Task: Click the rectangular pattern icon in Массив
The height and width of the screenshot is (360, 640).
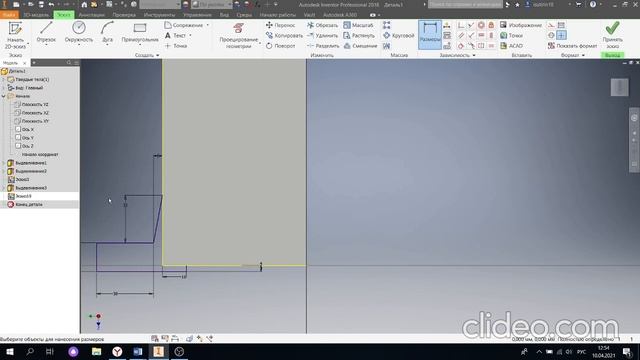Action: (x=387, y=25)
